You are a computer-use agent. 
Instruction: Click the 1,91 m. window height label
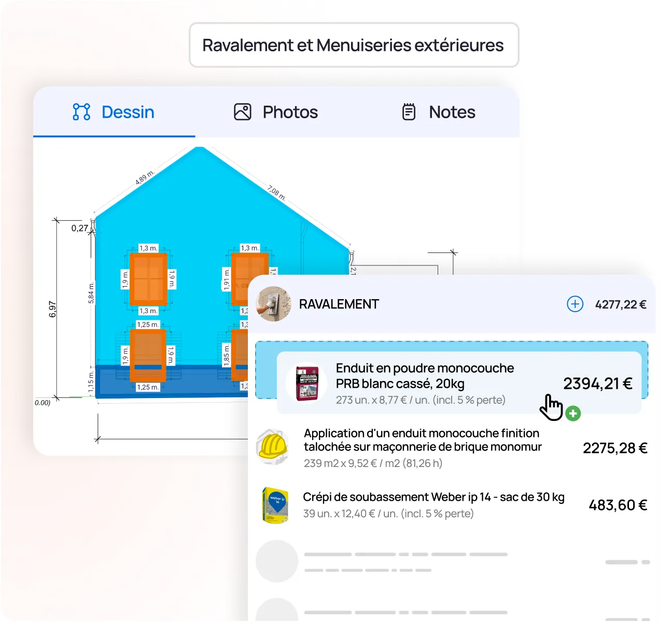(x=226, y=280)
